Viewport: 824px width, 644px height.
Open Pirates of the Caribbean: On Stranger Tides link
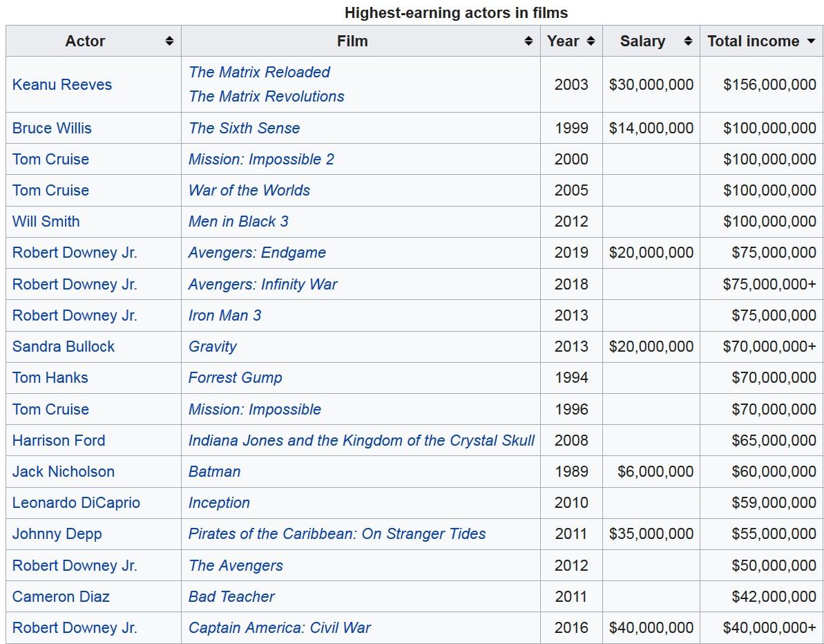(337, 533)
